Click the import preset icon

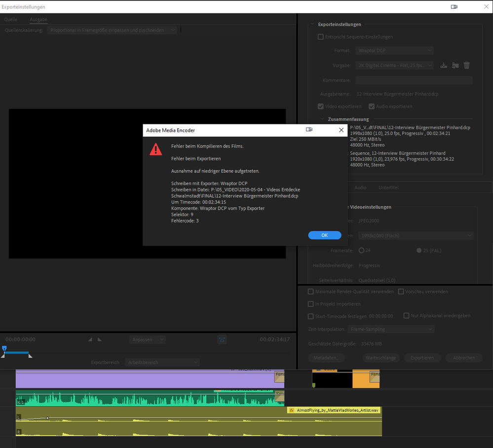pyautogui.click(x=455, y=66)
